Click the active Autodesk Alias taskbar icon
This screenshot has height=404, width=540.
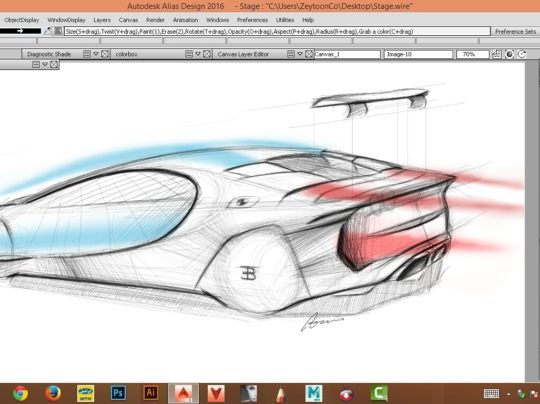183,393
